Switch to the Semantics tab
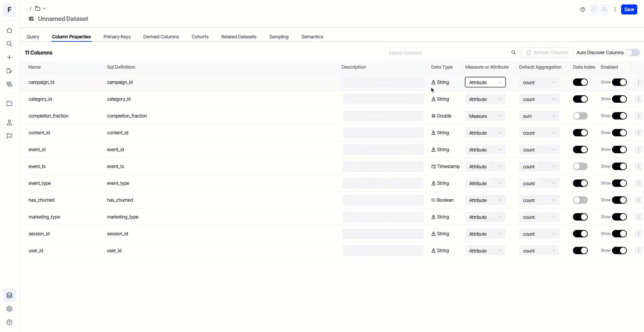Viewport: 644px width, 332px height. (x=312, y=37)
